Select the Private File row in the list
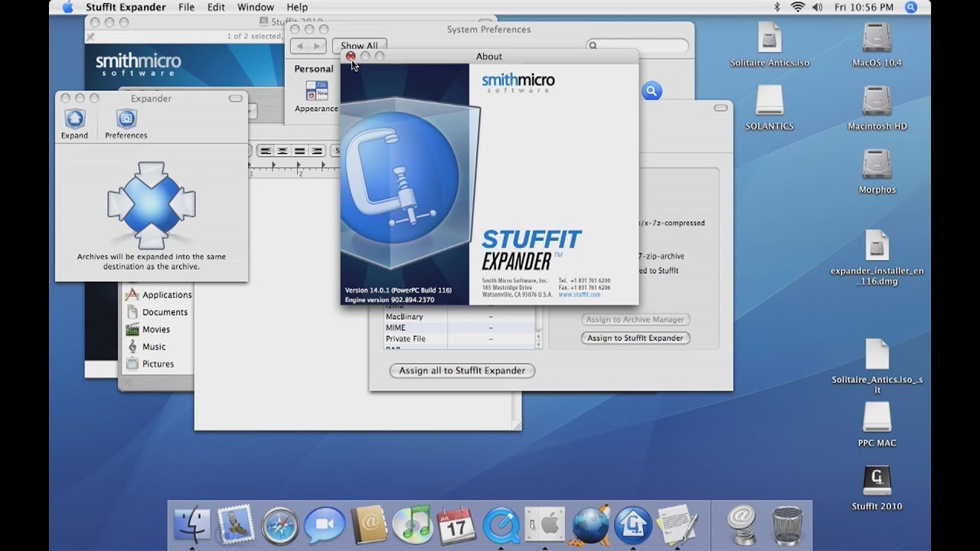The height and width of the screenshot is (551, 980). point(459,339)
